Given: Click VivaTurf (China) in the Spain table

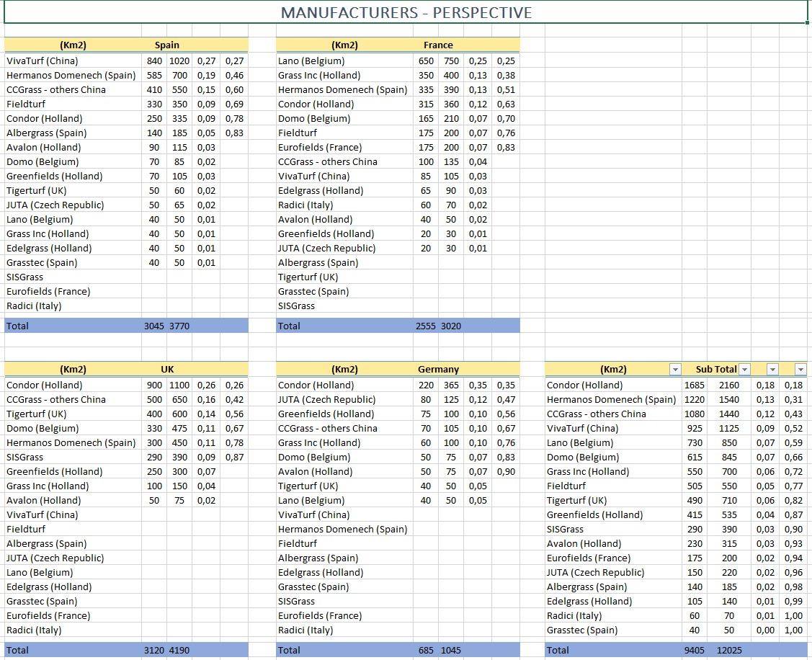Looking at the screenshot, I should 43,61.
